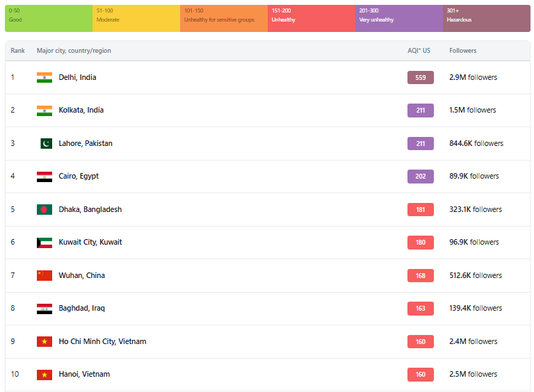Screen dimensions: 534x392
Task: Select the Hazardous 301+ legend swatch
Action: pos(486,18)
